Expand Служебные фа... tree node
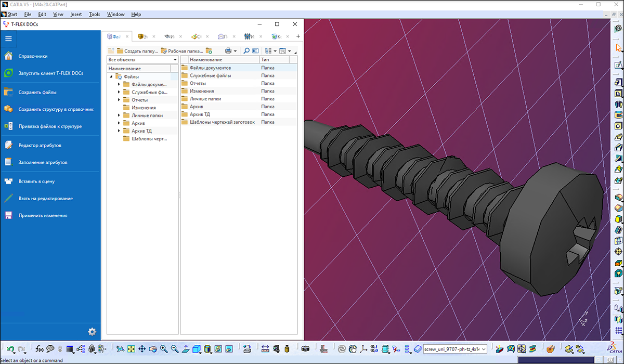624x364 pixels. [x=119, y=92]
